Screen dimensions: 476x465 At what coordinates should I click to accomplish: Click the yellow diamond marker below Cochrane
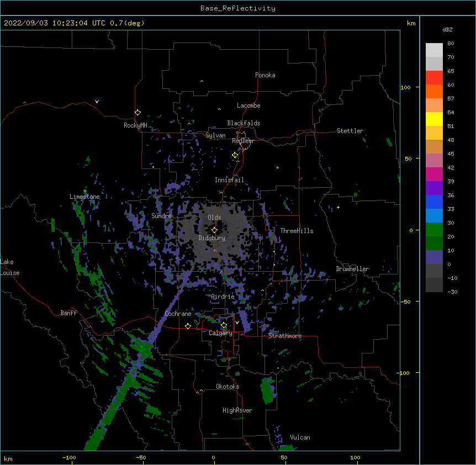[x=188, y=326]
